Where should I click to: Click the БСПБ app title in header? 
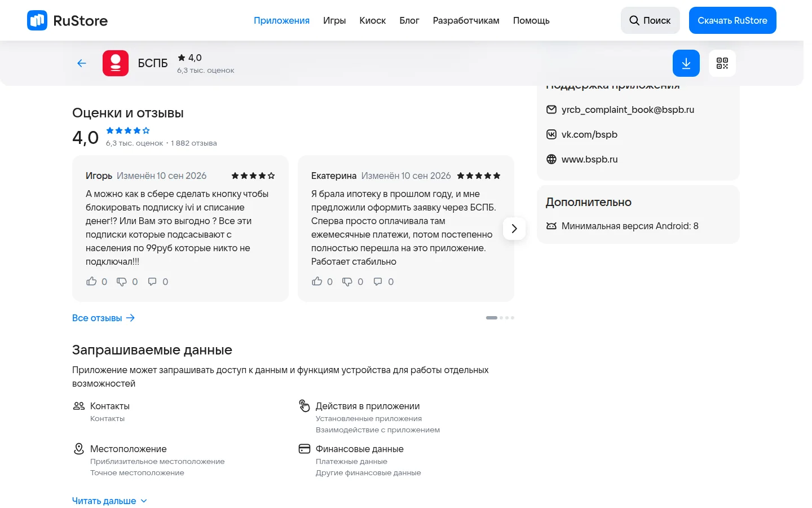tap(153, 63)
